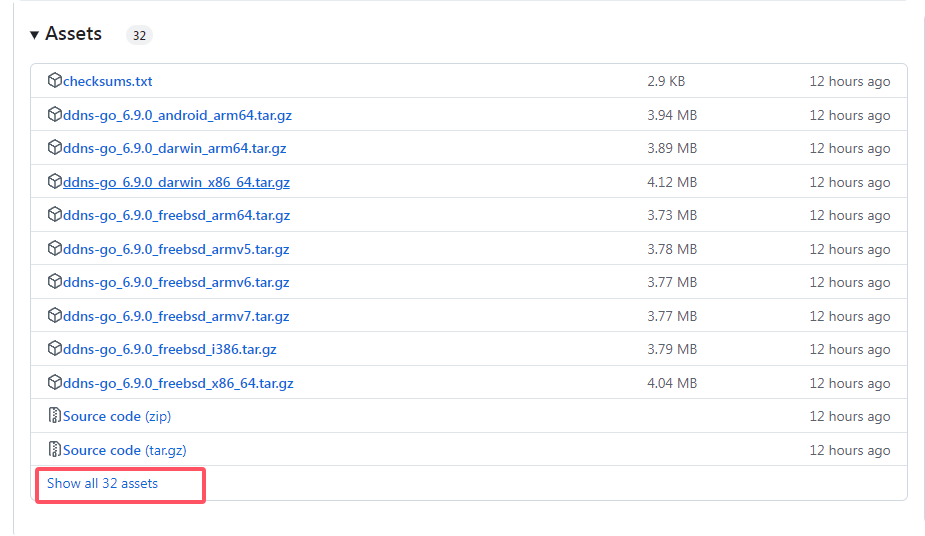Download ddns-go_6.9.0_freebsd_arm64.tar.gz

[176, 215]
